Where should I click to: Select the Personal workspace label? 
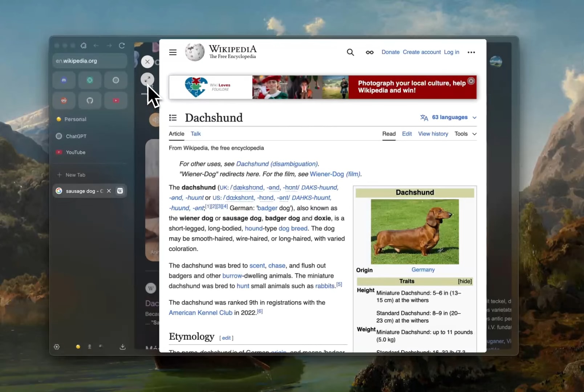point(75,119)
